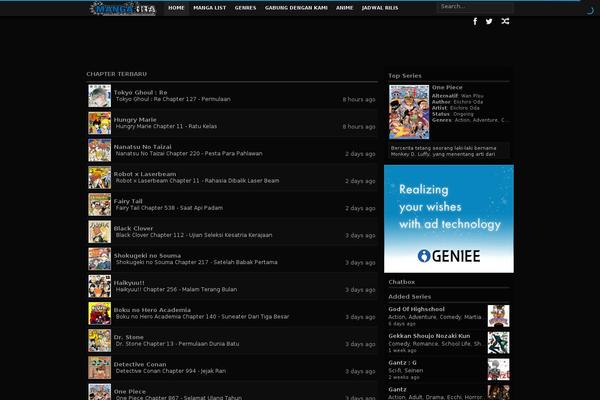The width and height of the screenshot is (600, 400).
Task: Click the MangaKita site logo
Action: [123, 8]
